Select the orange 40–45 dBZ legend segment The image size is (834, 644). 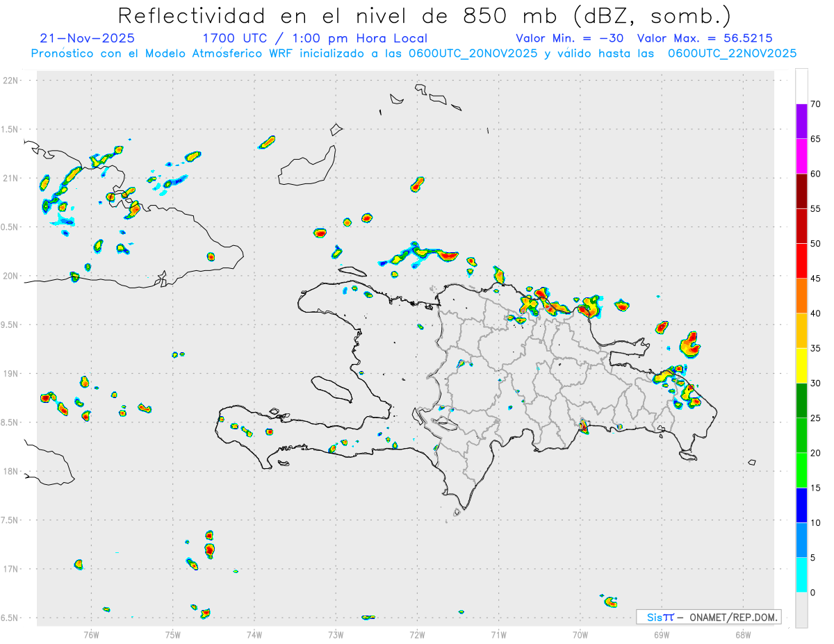pos(801,296)
